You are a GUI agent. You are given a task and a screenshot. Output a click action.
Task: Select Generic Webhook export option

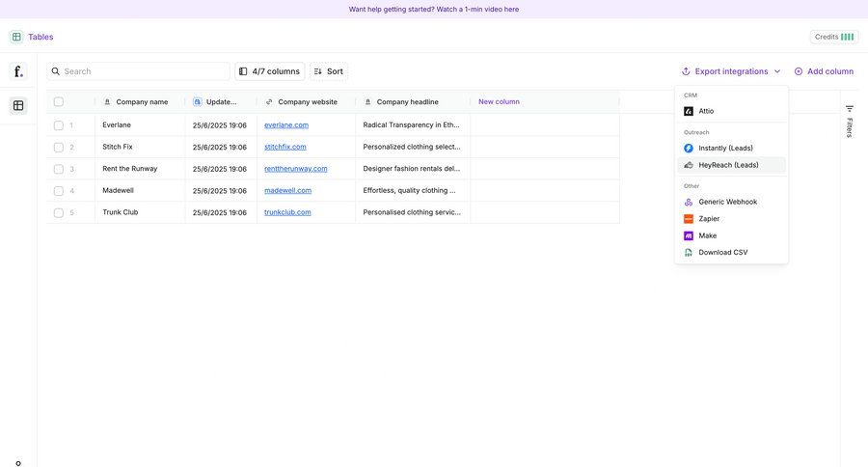731,203
